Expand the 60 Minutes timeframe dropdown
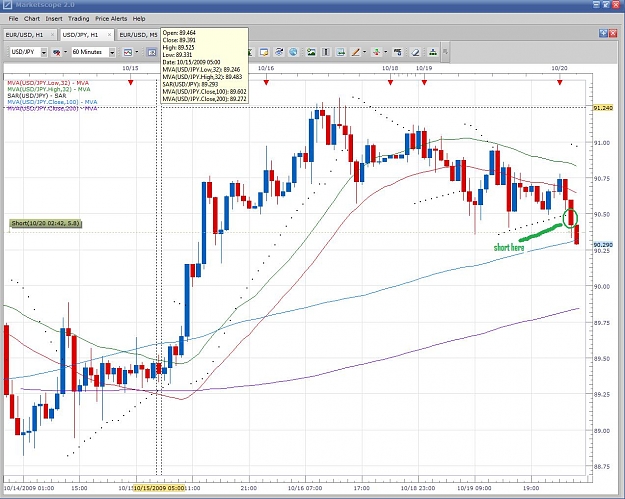This screenshot has width=625, height=499. (112, 52)
